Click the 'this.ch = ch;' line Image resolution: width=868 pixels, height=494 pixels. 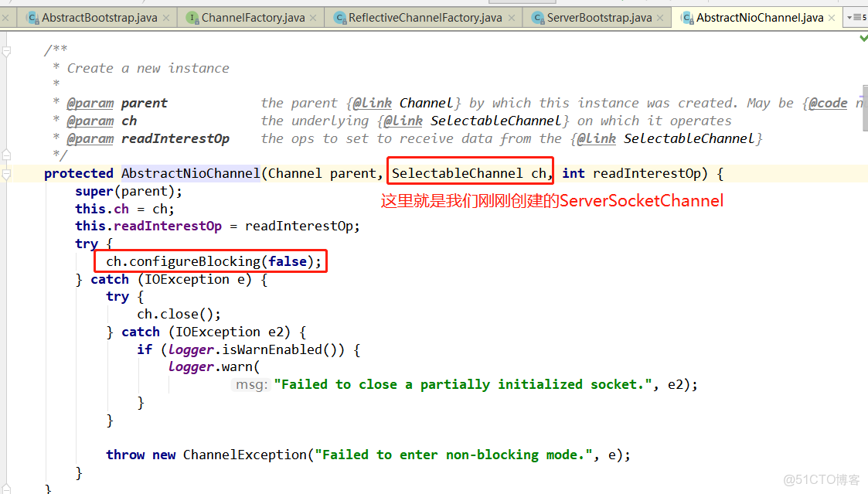[124, 210]
